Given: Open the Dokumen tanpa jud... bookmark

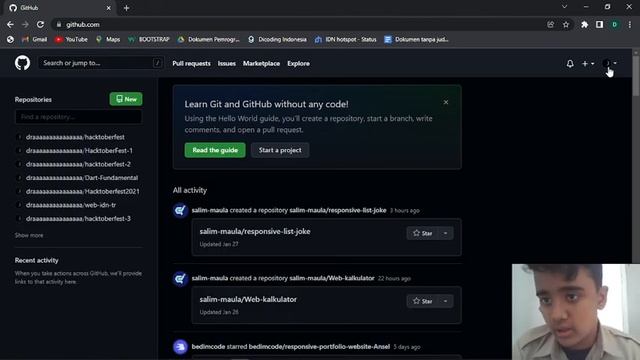Looking at the screenshot, I should tap(416, 40).
